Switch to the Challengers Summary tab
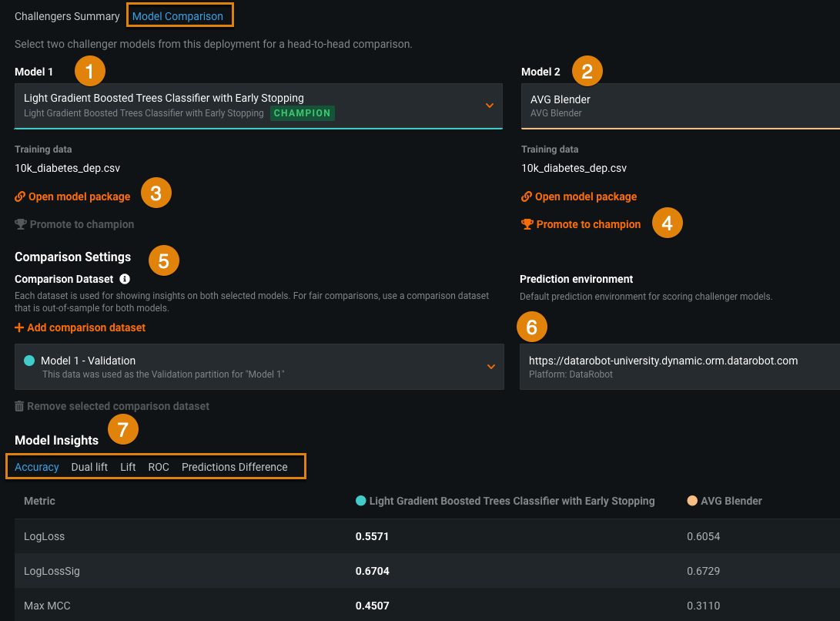840x621 pixels. click(67, 16)
